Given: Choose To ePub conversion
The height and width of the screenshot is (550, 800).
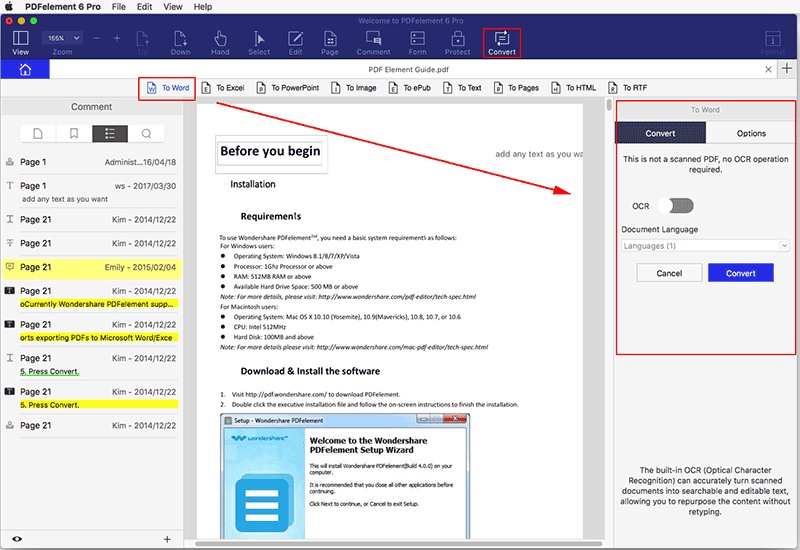Looking at the screenshot, I should point(410,88).
